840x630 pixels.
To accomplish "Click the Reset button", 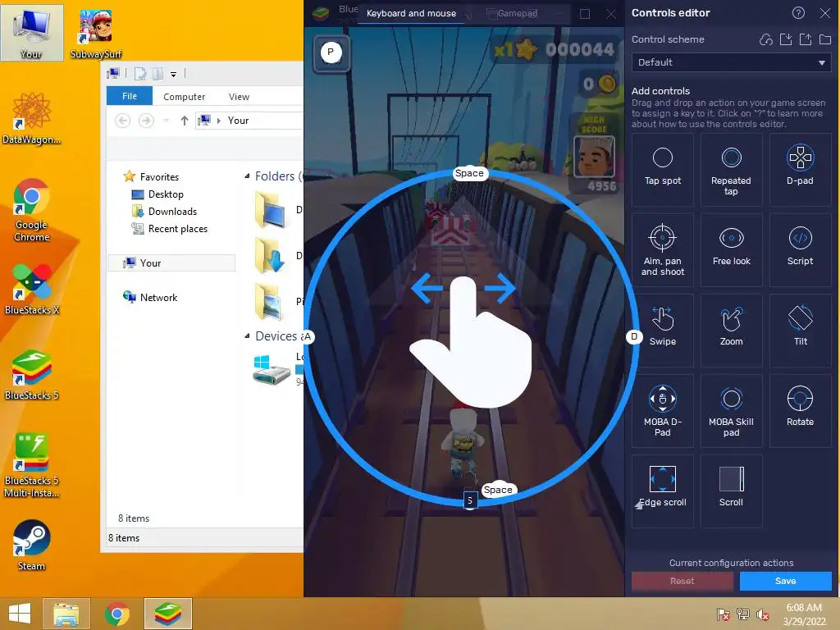I will pyautogui.click(x=682, y=581).
